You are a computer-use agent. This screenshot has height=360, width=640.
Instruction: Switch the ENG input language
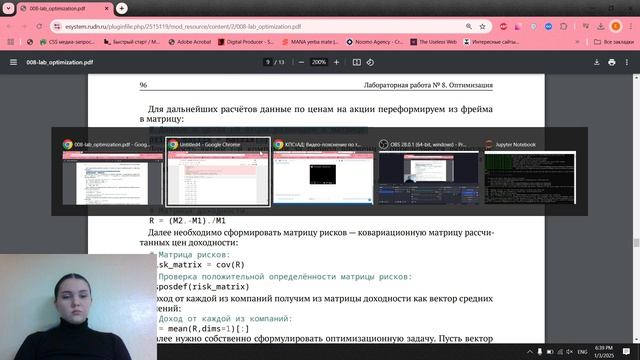tap(582, 351)
